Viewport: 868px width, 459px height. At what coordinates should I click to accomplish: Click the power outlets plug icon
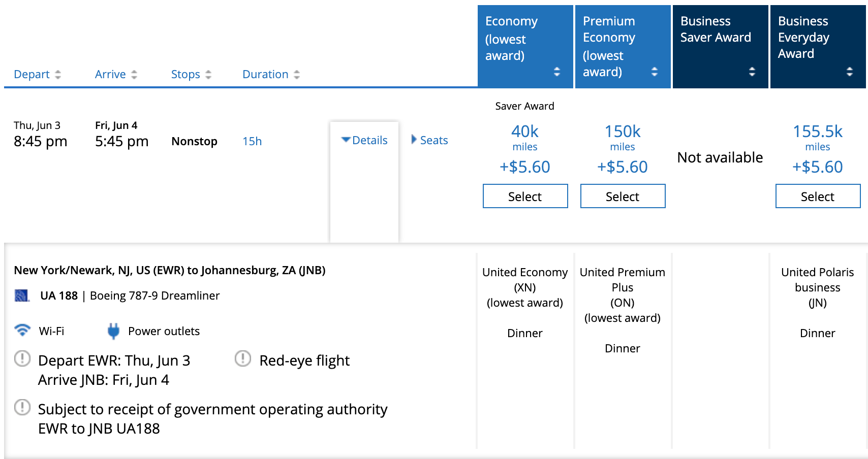click(x=113, y=331)
